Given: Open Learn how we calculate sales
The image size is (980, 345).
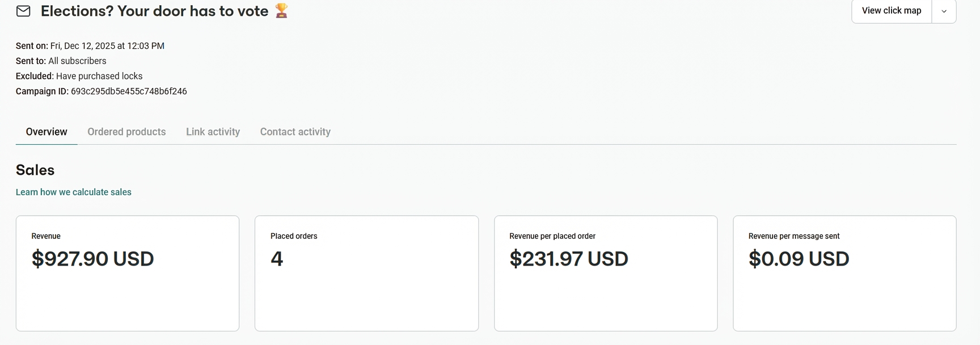Looking at the screenshot, I should pos(73,192).
